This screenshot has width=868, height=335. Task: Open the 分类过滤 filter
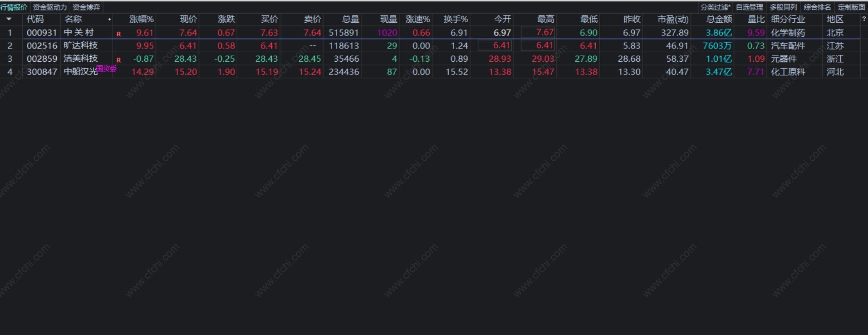pos(715,7)
